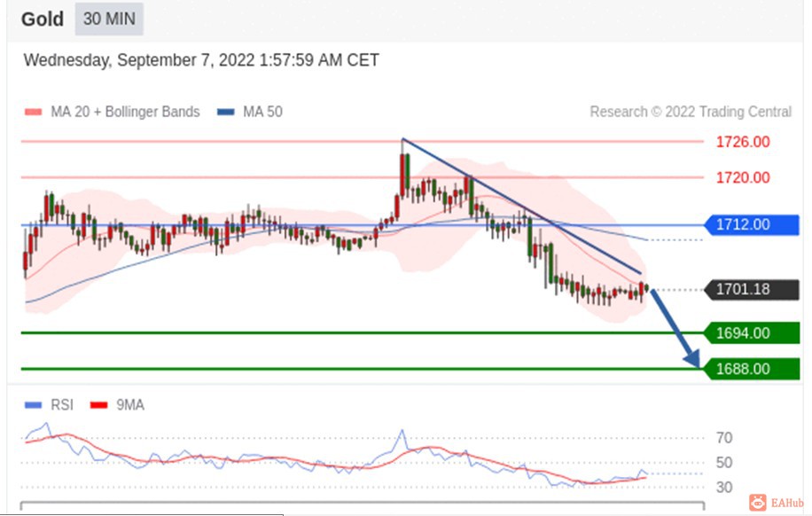812x516 pixels.
Task: Click the 1726.00 resistance level label
Action: pyautogui.click(x=743, y=142)
